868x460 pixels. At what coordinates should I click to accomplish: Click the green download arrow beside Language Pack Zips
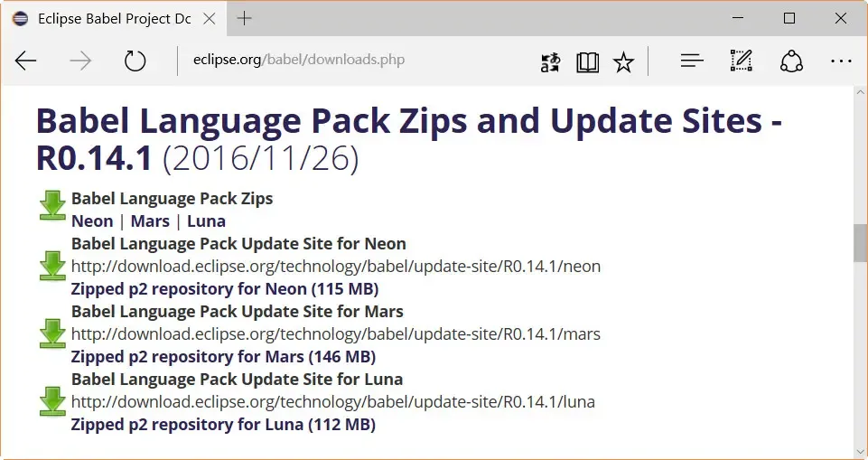(52, 205)
